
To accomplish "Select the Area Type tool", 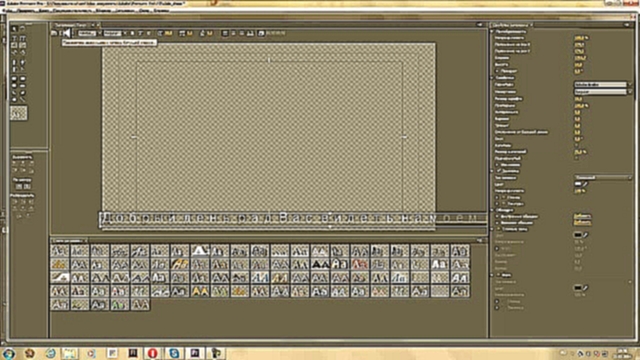I will 14,45.
